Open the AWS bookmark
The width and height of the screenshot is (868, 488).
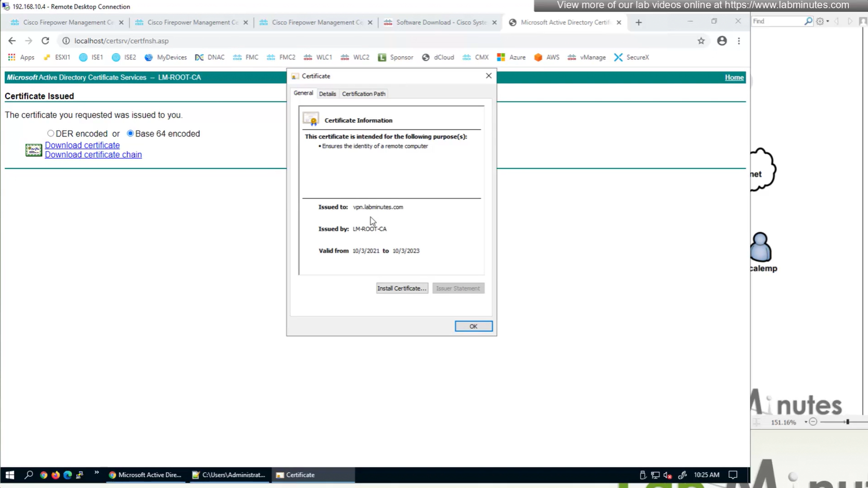tap(546, 57)
